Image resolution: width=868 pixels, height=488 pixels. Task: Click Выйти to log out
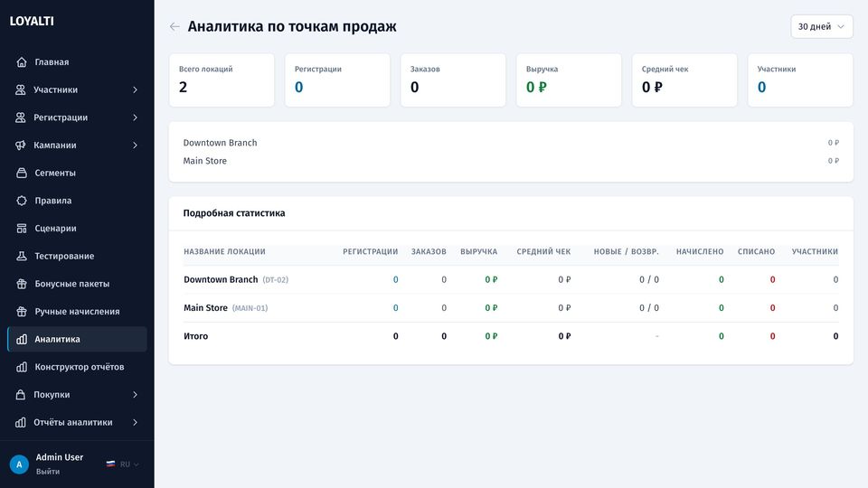[x=48, y=472]
